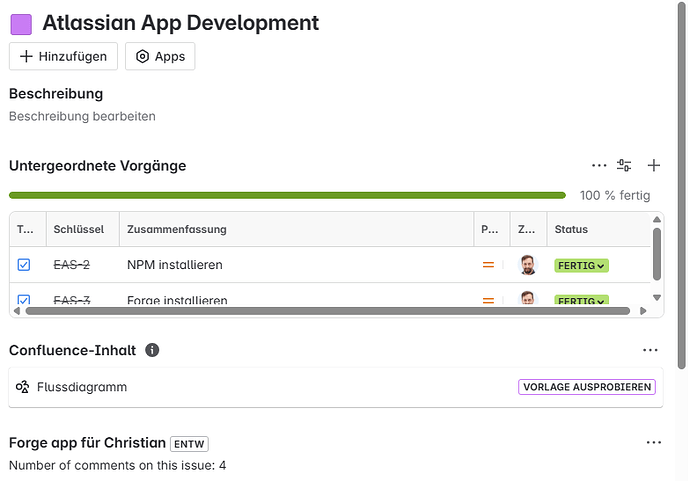
Task: Edit the description placeholder text
Action: coord(82,116)
